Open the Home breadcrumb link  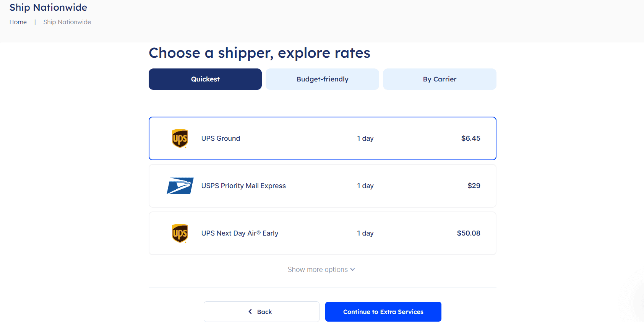(x=18, y=22)
